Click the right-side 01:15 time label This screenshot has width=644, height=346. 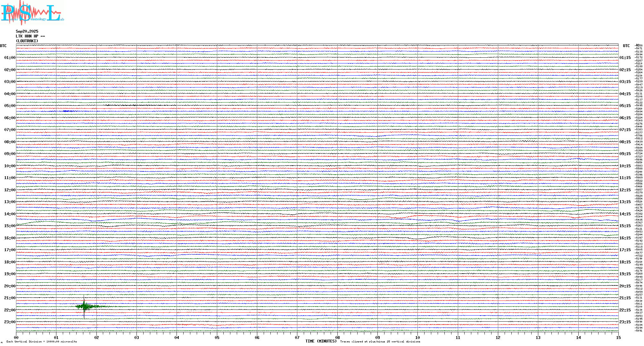click(x=625, y=58)
